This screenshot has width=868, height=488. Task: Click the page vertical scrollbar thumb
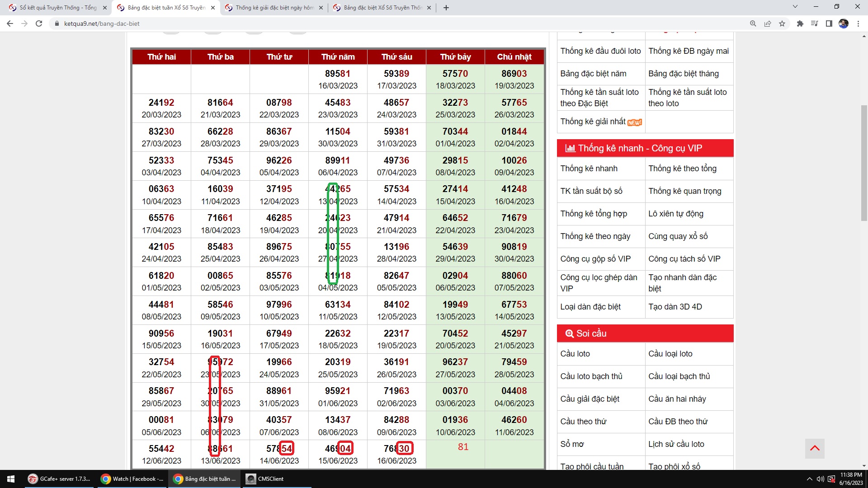pos(864,163)
